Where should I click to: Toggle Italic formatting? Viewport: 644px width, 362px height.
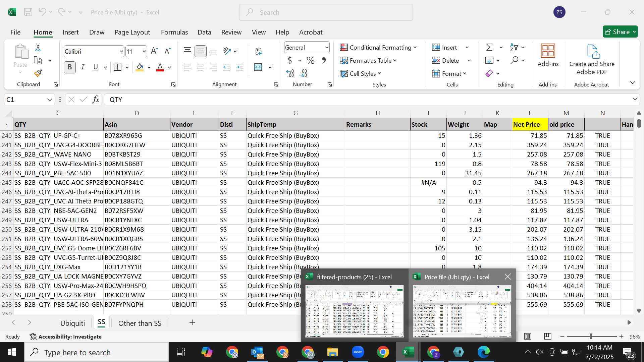(83, 67)
